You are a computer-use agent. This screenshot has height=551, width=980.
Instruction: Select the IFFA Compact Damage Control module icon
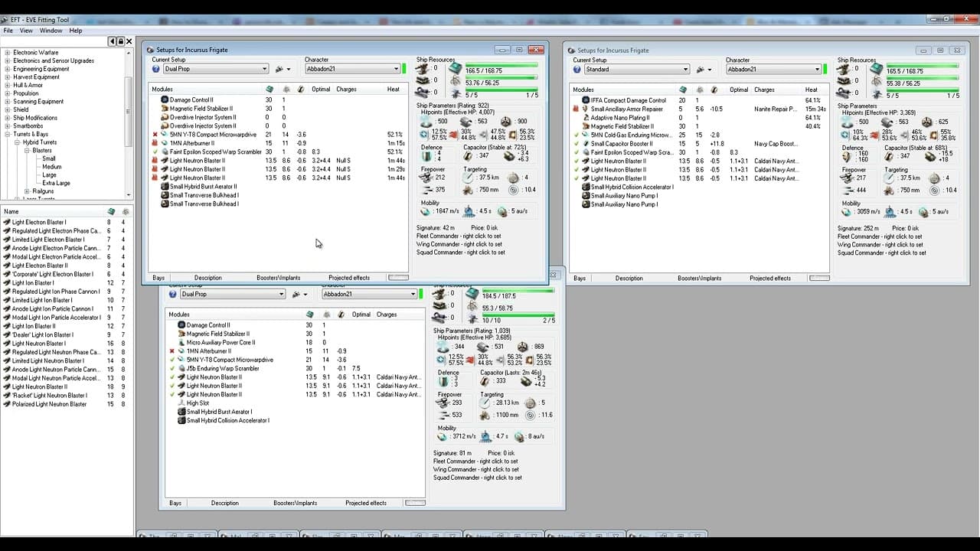tap(586, 100)
